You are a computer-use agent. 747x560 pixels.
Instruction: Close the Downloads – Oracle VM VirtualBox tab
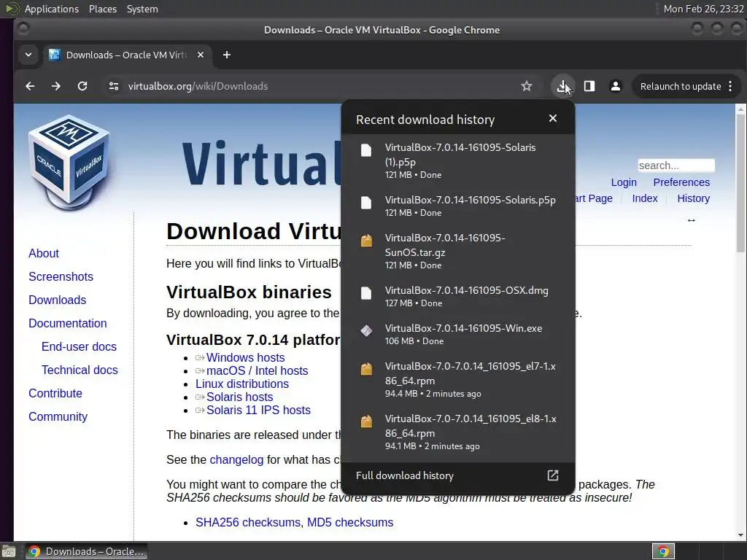pyautogui.click(x=201, y=55)
